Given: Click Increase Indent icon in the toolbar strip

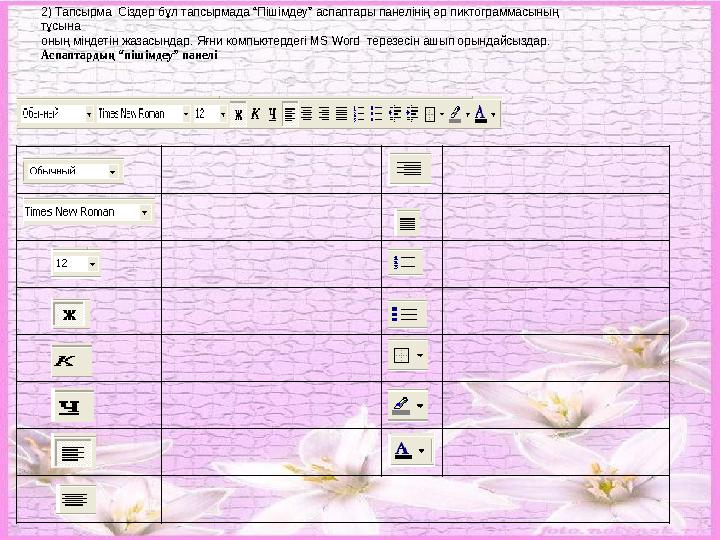Looking at the screenshot, I should (x=412, y=113).
